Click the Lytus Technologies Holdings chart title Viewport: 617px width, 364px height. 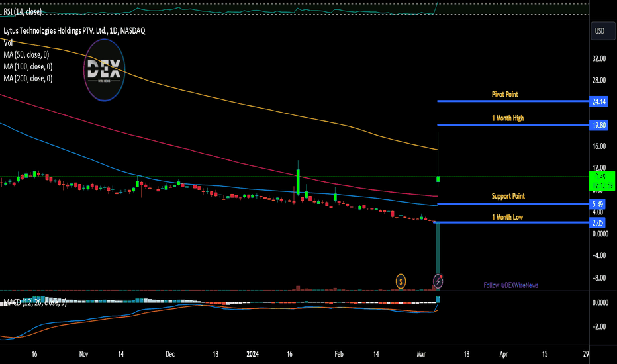pos(74,30)
